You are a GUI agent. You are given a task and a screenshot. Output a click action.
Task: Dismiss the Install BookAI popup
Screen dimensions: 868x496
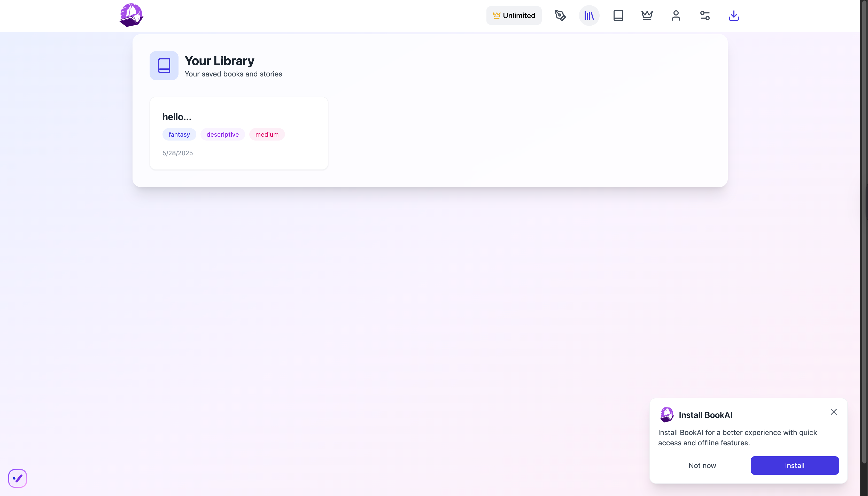834,412
